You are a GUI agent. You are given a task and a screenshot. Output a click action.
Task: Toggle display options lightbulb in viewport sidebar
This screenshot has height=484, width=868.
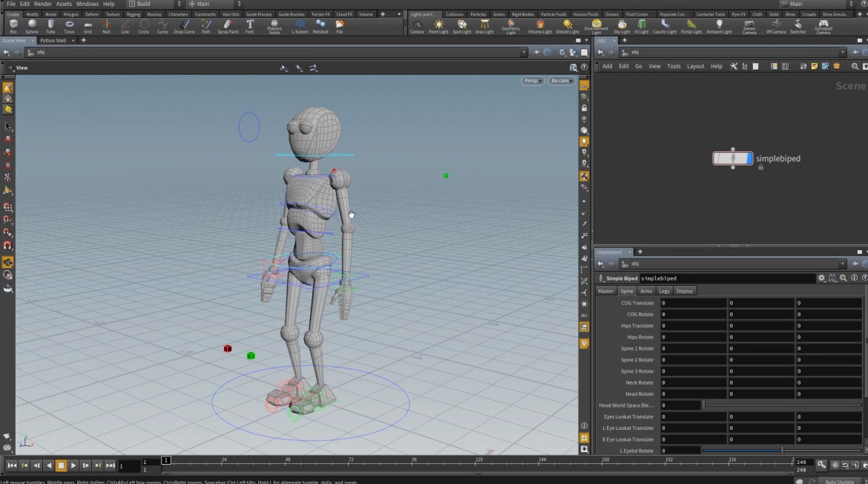pyautogui.click(x=585, y=141)
